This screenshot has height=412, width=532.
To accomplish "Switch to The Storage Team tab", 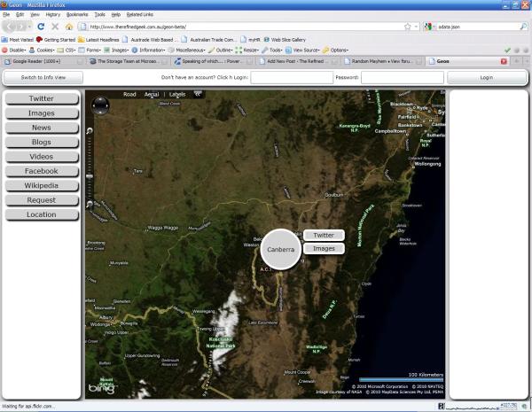I will point(128,61).
